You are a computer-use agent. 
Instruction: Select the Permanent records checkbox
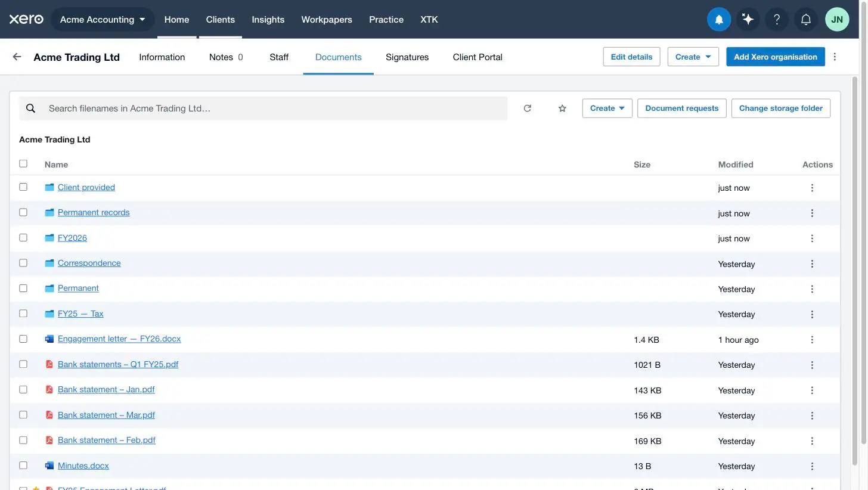[23, 212]
